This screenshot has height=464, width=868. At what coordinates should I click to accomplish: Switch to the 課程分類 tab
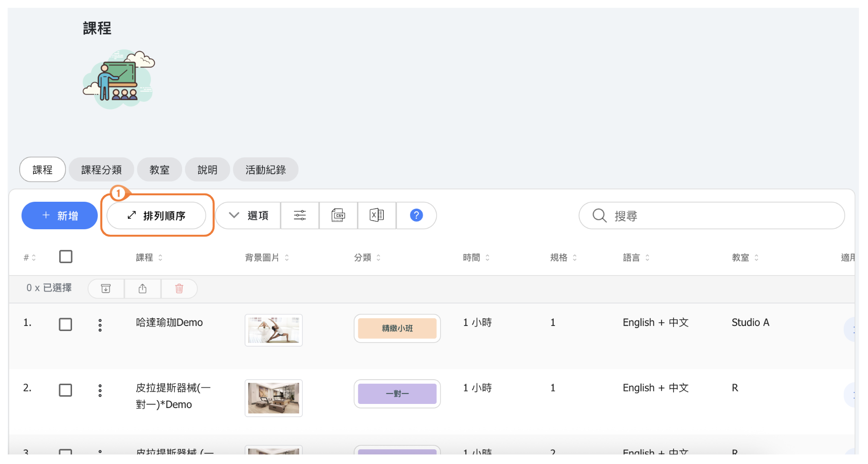(x=101, y=170)
